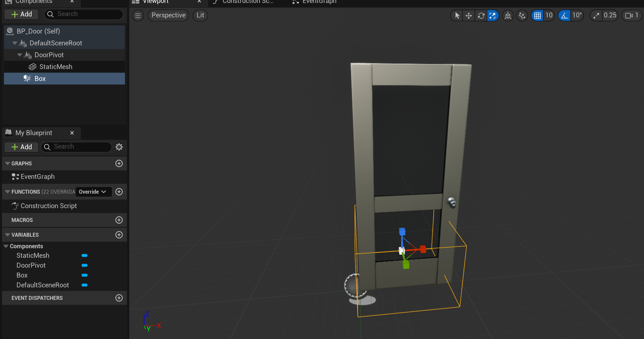644x339 pixels.
Task: Open grid snap value 10 dropdown
Action: click(x=549, y=15)
